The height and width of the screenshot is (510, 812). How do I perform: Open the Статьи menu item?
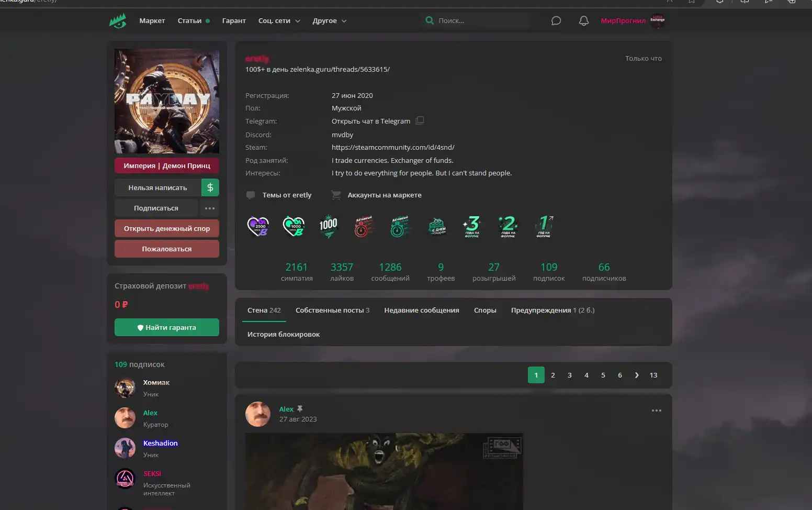189,20
